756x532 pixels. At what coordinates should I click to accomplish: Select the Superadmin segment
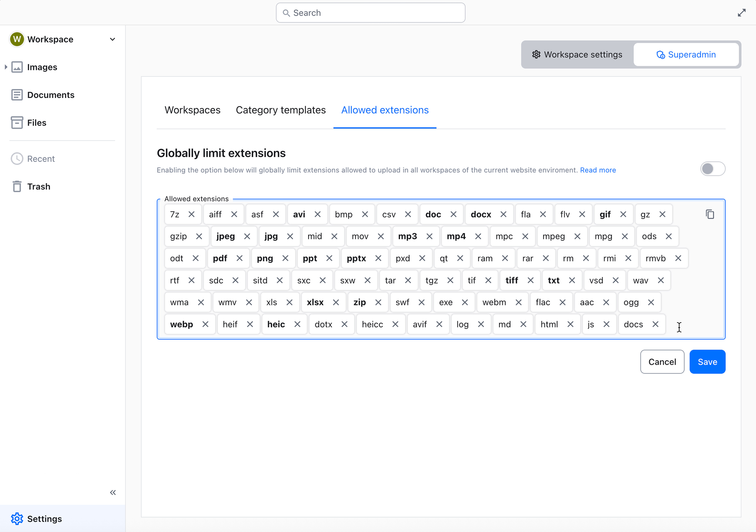[x=686, y=55]
